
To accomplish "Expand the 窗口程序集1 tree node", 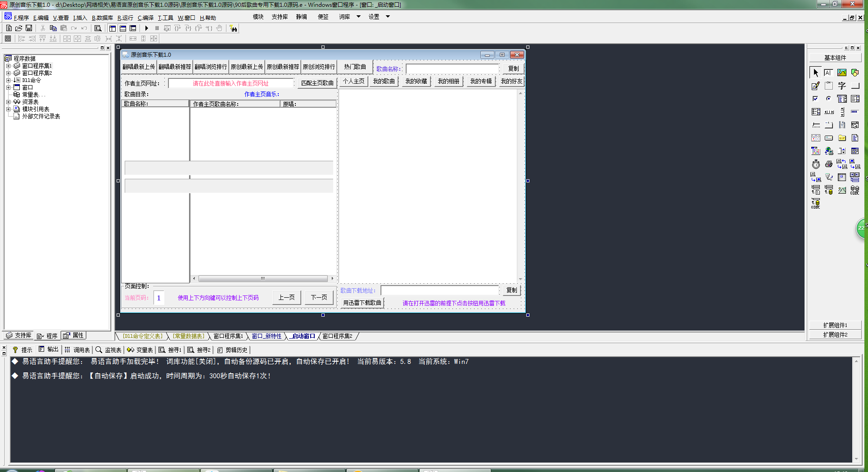I will pyautogui.click(x=8, y=66).
